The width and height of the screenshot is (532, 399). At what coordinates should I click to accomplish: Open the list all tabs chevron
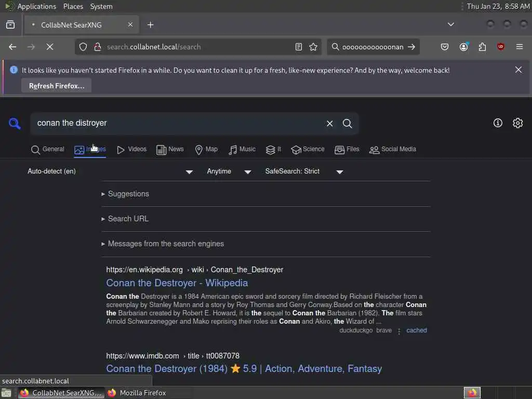451,24
